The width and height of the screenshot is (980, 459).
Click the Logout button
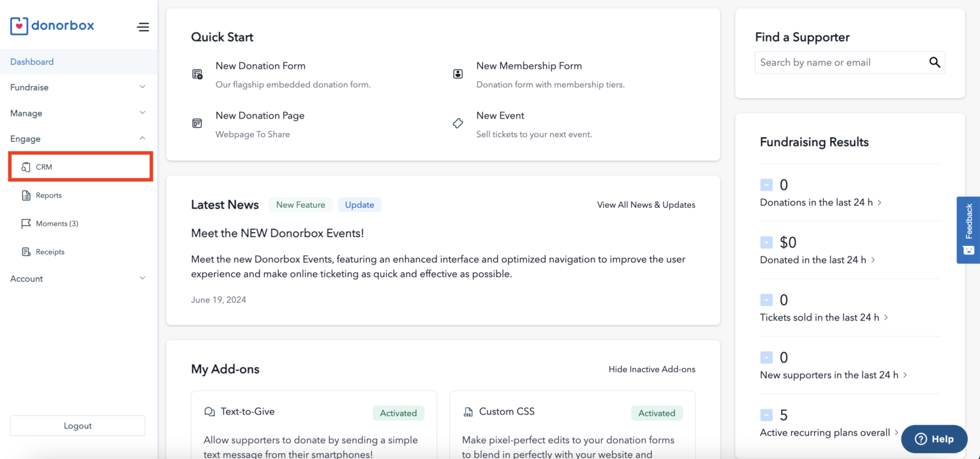[x=78, y=426]
